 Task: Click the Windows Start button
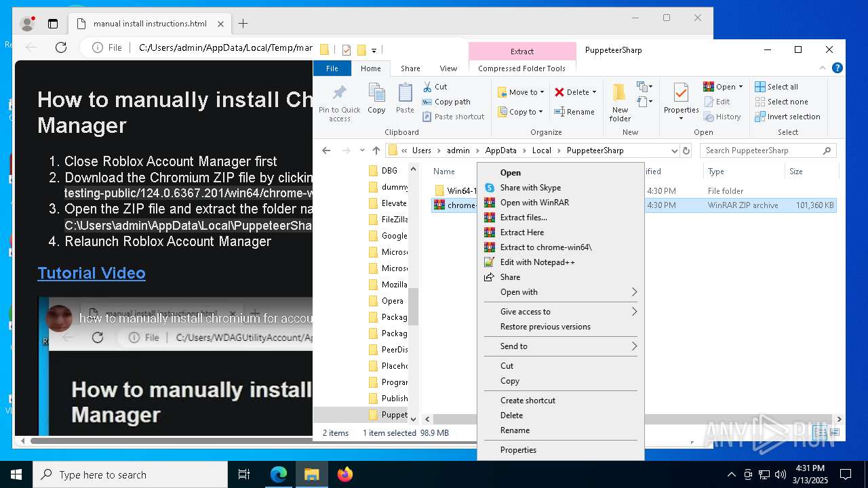16,474
